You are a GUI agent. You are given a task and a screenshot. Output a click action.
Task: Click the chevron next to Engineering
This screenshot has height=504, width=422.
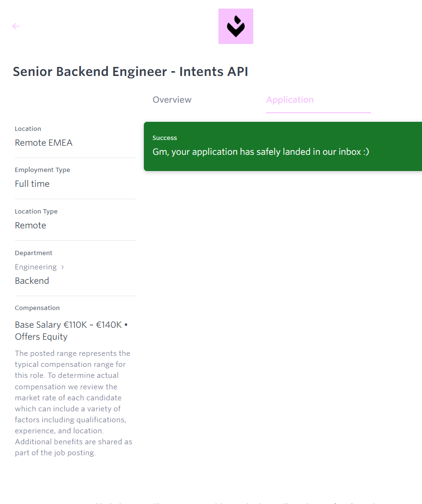click(x=62, y=267)
